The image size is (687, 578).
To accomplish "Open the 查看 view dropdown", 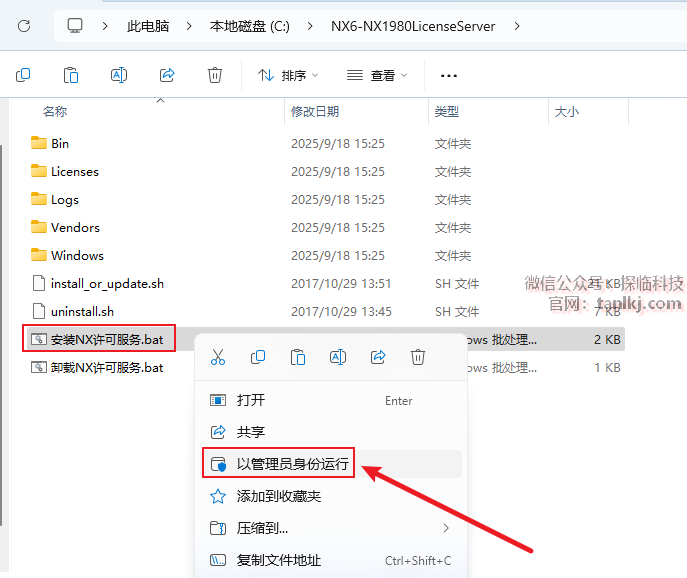I will [x=377, y=75].
